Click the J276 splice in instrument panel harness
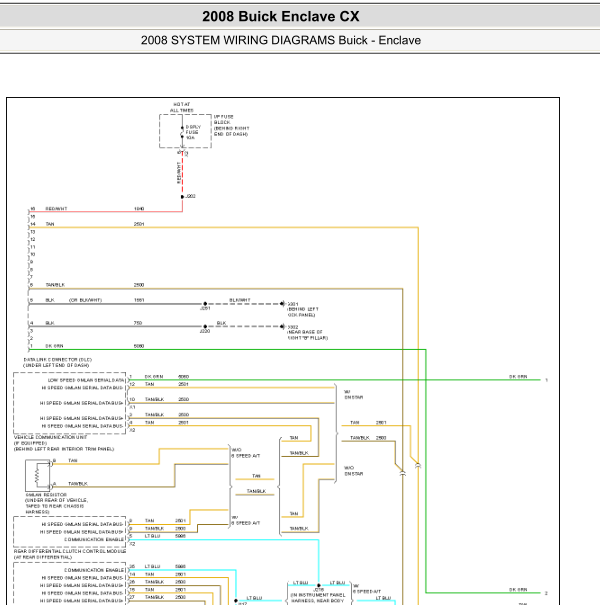The width and height of the screenshot is (600, 605). point(318,587)
